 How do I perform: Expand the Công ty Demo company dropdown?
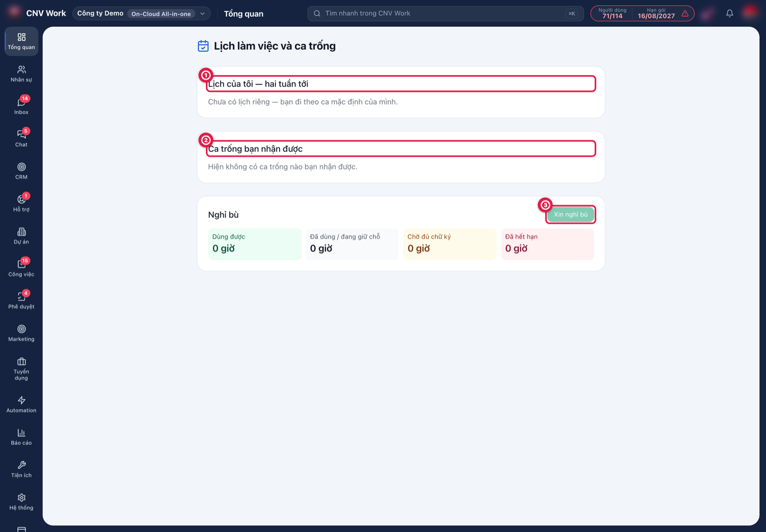[x=142, y=13]
